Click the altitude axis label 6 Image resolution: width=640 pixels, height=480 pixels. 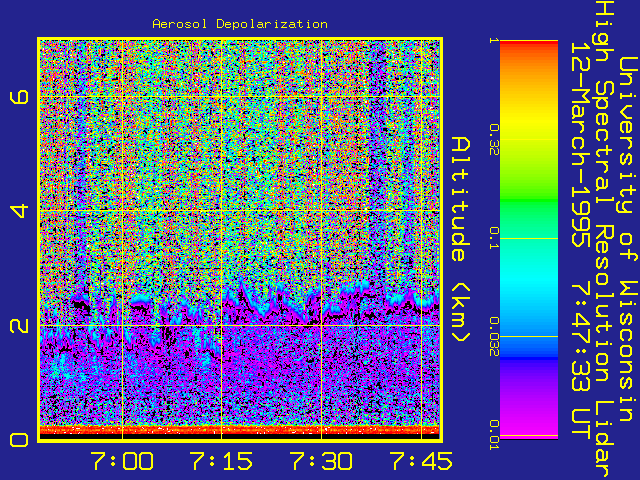(x=19, y=97)
